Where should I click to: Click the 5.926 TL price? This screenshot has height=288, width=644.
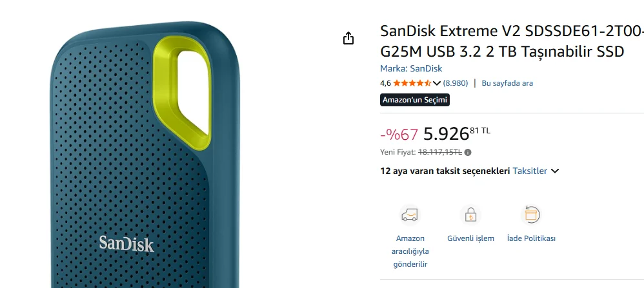(457, 134)
